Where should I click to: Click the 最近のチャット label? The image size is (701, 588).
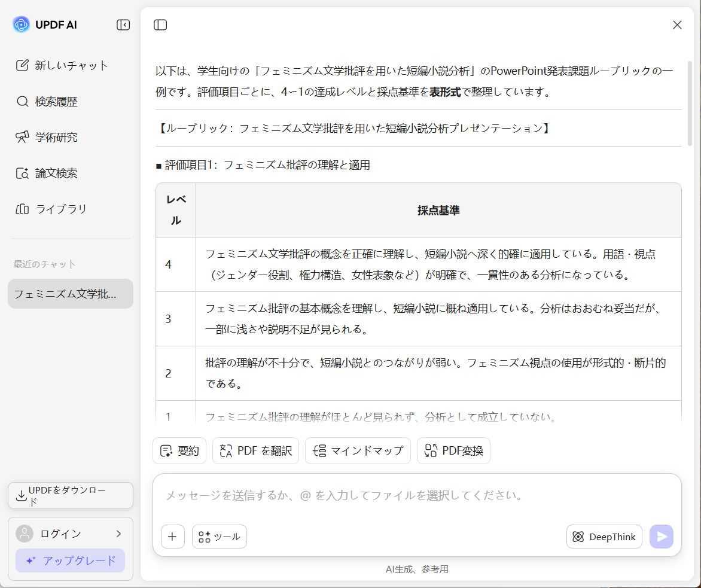coord(44,264)
